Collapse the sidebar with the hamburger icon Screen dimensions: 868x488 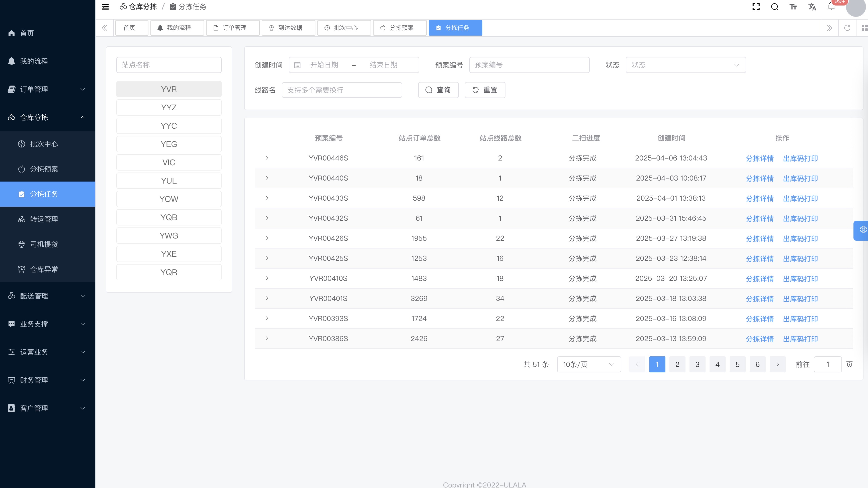coord(105,7)
